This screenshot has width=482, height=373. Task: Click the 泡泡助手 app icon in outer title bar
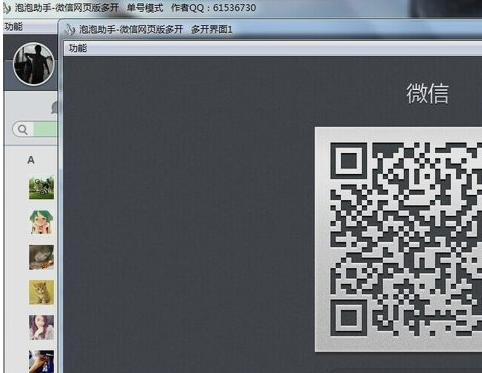pyautogui.click(x=6, y=7)
